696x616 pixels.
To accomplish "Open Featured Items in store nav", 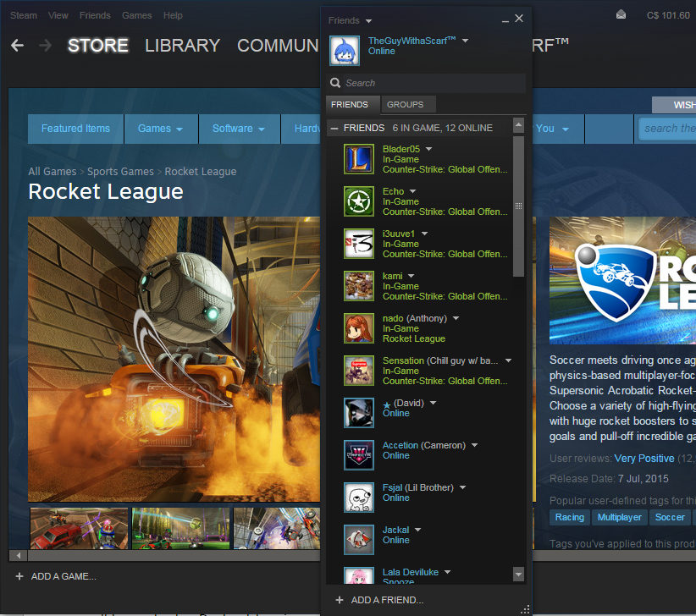I will pos(75,129).
